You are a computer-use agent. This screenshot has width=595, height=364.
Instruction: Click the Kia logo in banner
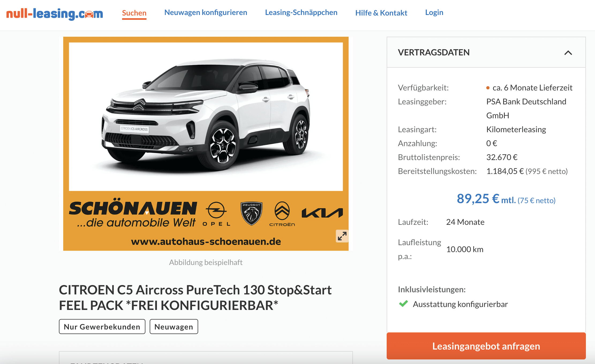[322, 213]
